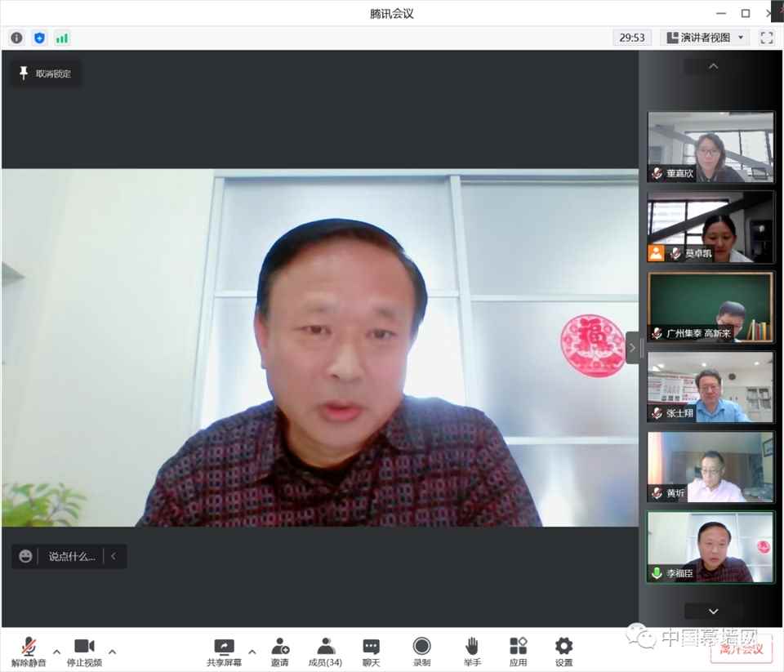Open 成员(34) members list
The width and height of the screenshot is (784, 672).
click(325, 652)
